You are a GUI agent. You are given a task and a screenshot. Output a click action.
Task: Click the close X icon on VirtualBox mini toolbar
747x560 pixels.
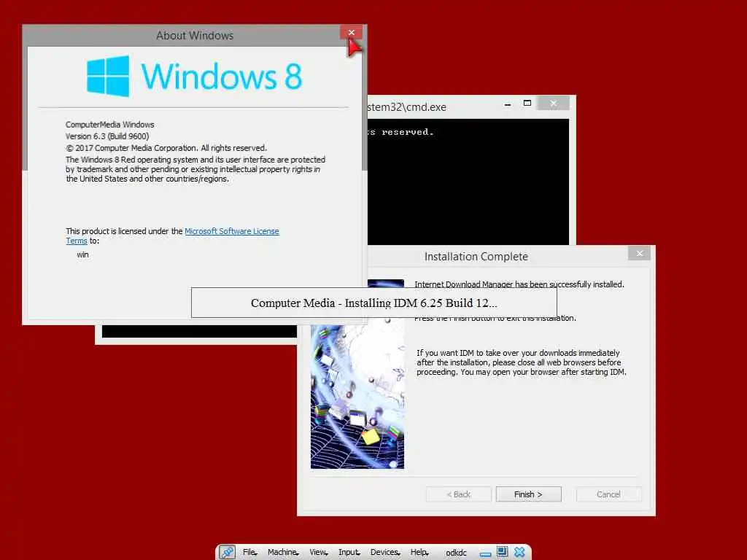coord(519,553)
